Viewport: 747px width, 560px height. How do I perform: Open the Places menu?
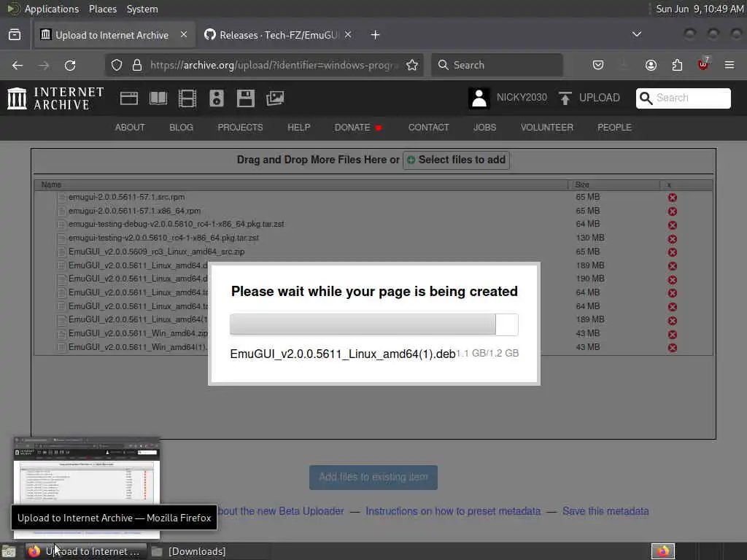[x=103, y=9]
